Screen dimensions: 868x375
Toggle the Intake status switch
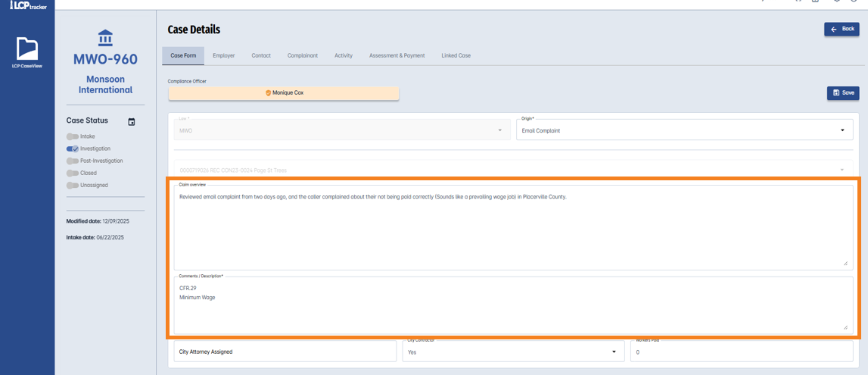pos(72,136)
